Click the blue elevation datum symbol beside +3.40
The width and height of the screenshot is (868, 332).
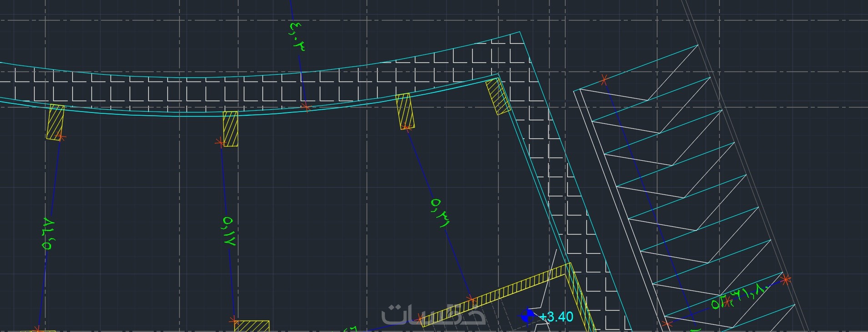click(527, 315)
